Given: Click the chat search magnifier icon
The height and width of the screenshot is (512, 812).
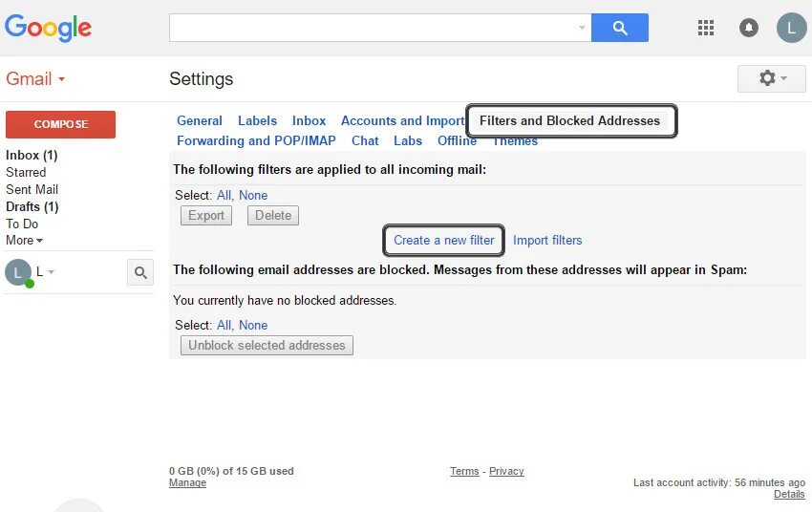Looking at the screenshot, I should [140, 272].
